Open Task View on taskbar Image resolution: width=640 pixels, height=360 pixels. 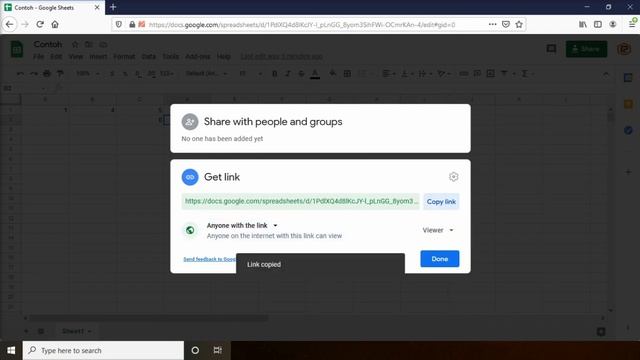(x=218, y=350)
